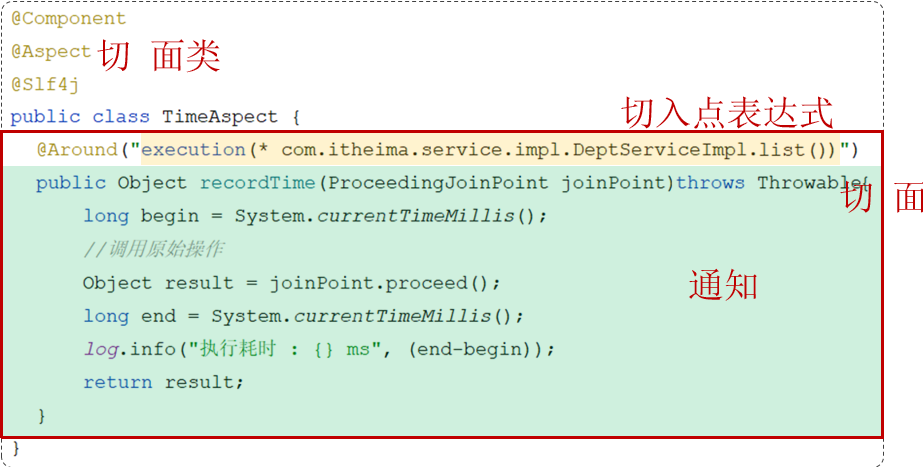Click the @Around annotation
Screen dimensions: 923x467
(x=77, y=150)
